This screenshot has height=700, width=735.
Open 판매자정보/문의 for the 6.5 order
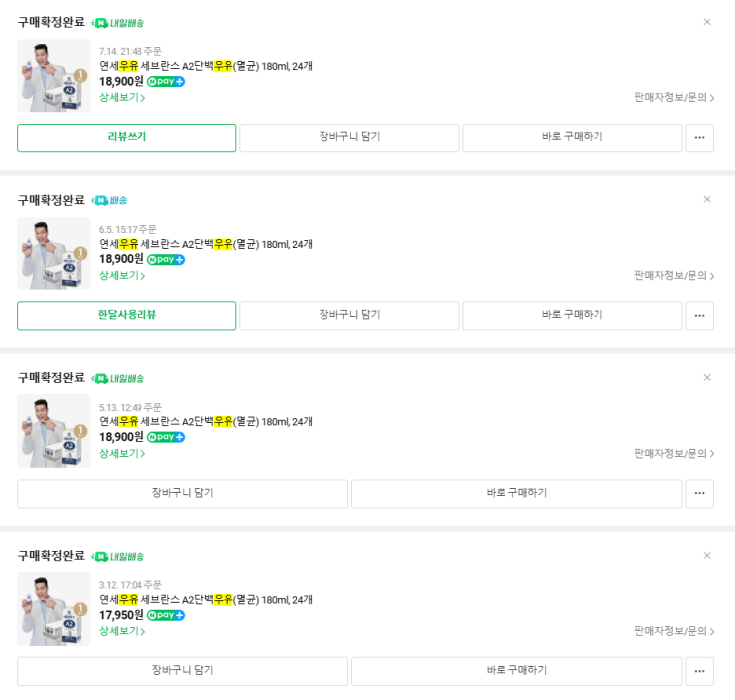coord(674,275)
